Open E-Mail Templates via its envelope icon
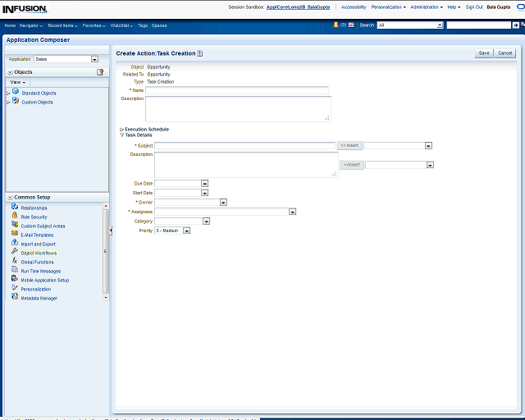Image resolution: width=525 pixels, height=420 pixels. (15, 234)
